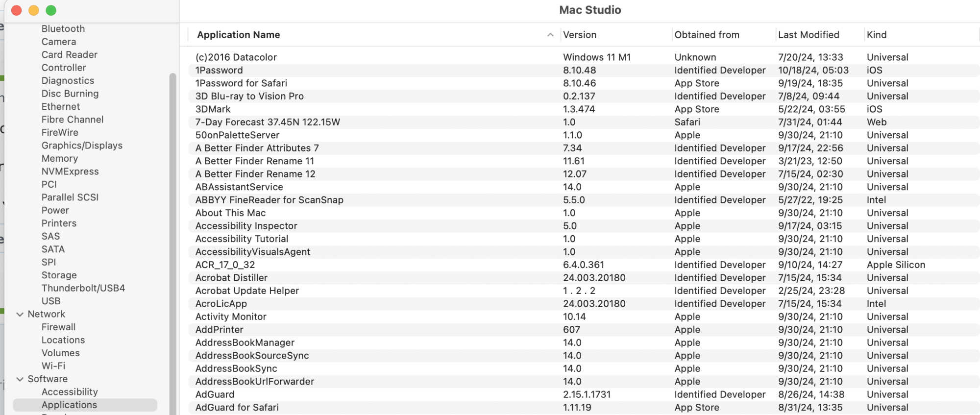Screen dimensions: 980x415
Task: Select Thunderbolt/USB4 in the sidebar
Action: (x=83, y=288)
